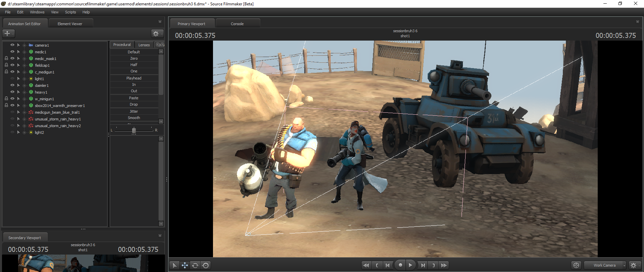The width and height of the screenshot is (644, 272).
Task: Go to the in-point bracket marker
Action: pyautogui.click(x=377, y=265)
